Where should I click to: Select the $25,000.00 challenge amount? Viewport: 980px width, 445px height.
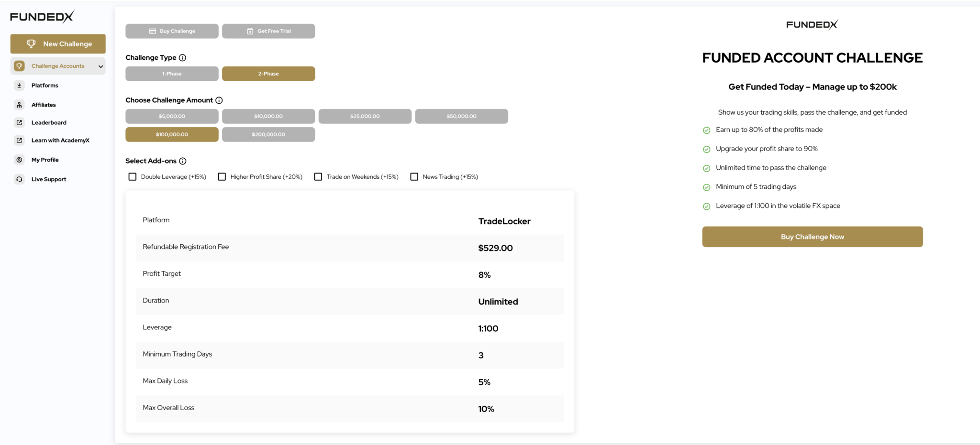pos(365,116)
